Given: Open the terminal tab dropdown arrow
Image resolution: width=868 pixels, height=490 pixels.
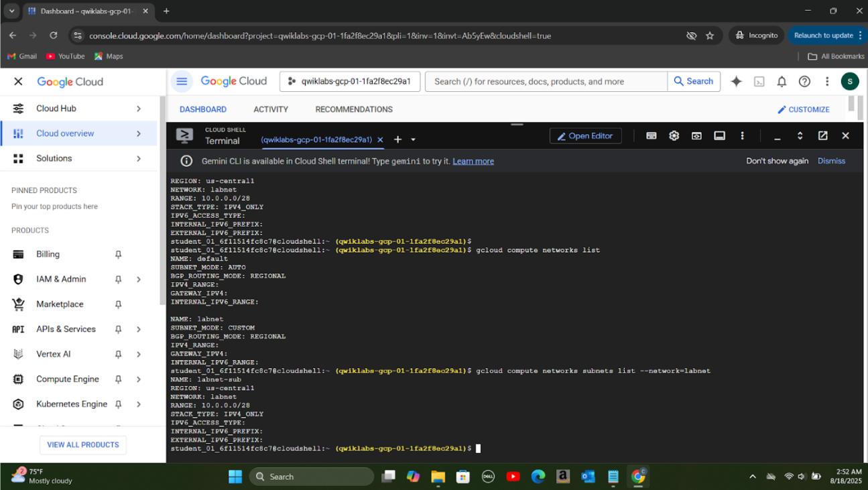Looking at the screenshot, I should tap(413, 140).
